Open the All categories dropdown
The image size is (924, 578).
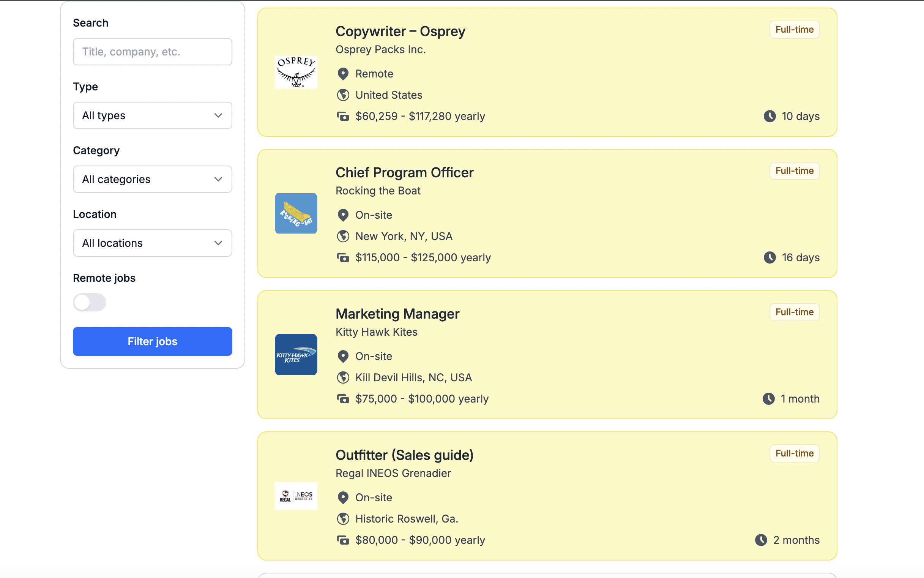click(x=153, y=179)
